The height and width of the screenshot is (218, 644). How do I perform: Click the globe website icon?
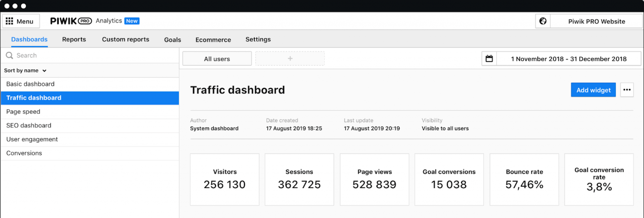click(543, 21)
